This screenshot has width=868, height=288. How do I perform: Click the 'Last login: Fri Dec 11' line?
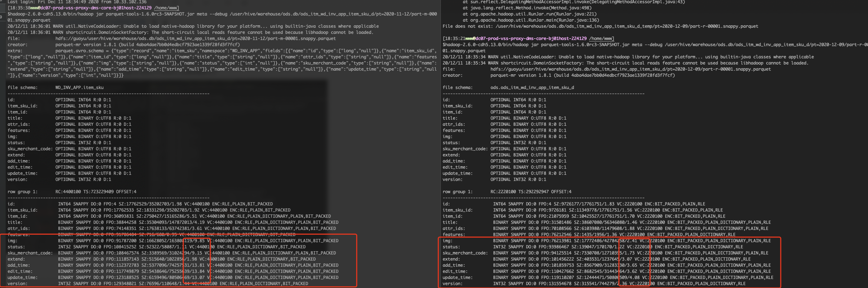(x=77, y=2)
